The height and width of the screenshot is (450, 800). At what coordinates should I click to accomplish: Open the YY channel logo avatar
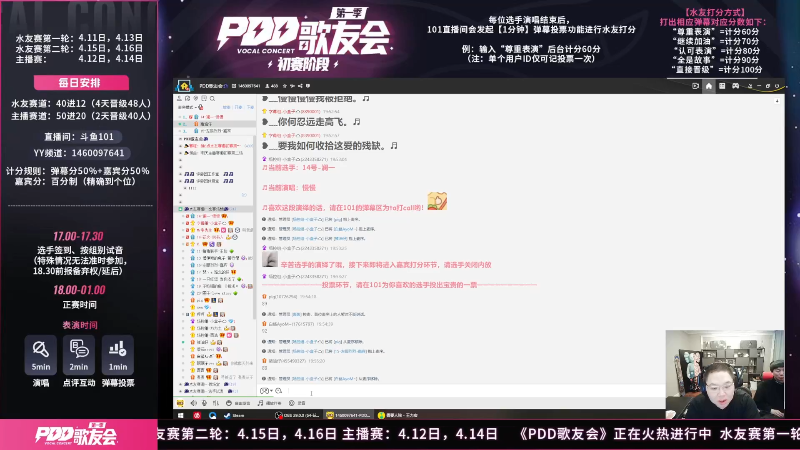point(184,86)
